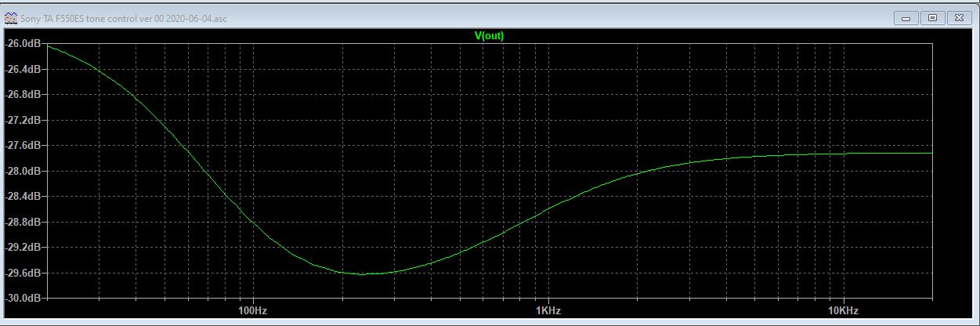Click the -28.4dB axis label
Image resolution: width=980 pixels, height=326 pixels.
pos(23,197)
